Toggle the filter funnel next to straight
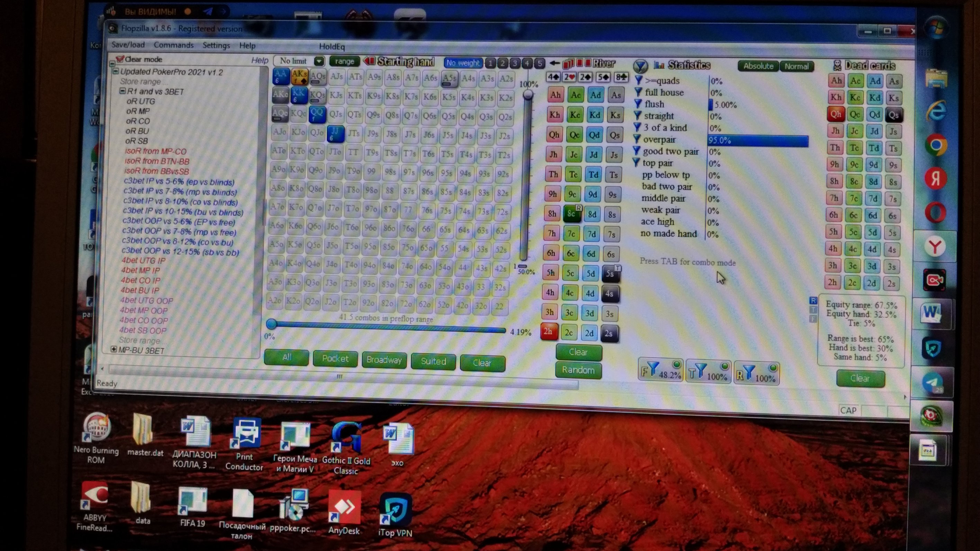980x551 pixels. [638, 115]
